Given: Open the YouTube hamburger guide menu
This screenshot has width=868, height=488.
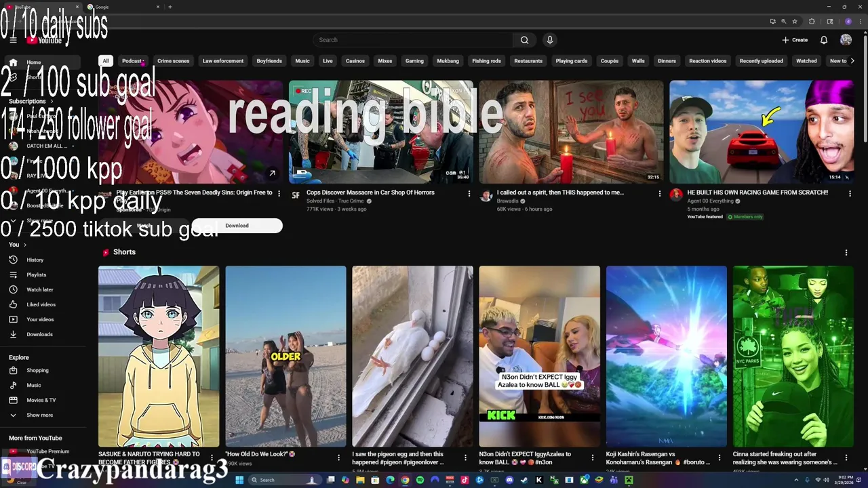Looking at the screenshot, I should coord(13,40).
